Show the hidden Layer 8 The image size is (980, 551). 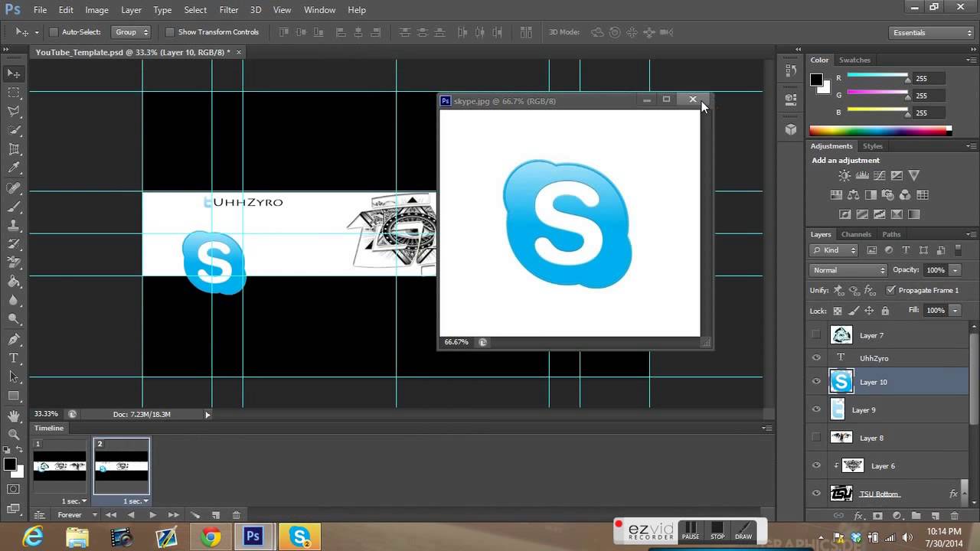(816, 438)
